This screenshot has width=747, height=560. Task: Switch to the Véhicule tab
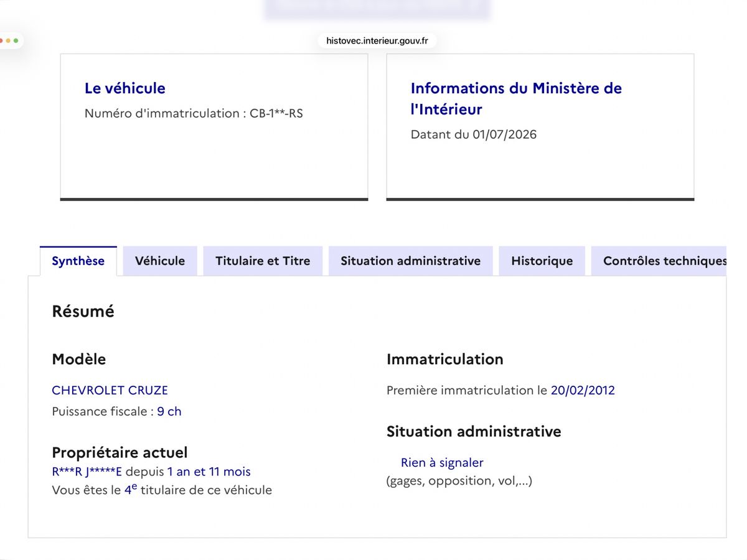pos(160,261)
